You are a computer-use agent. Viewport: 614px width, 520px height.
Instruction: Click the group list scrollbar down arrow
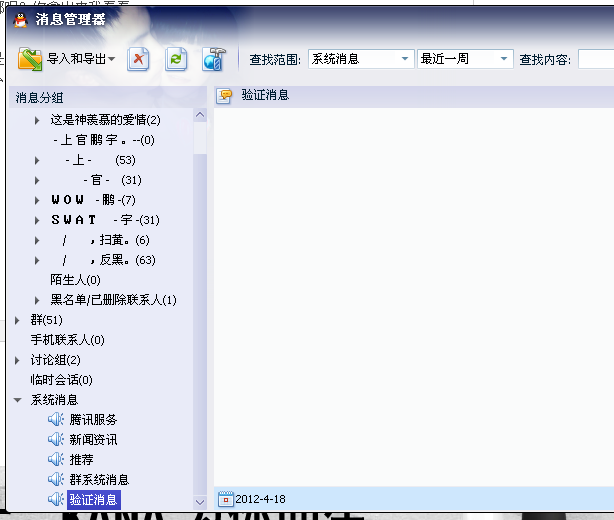tap(200, 502)
